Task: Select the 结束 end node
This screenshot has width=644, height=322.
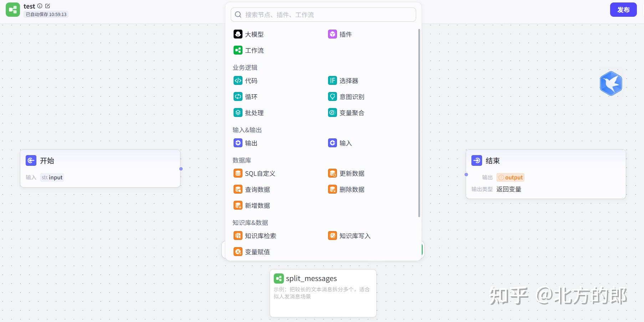Action: point(546,174)
